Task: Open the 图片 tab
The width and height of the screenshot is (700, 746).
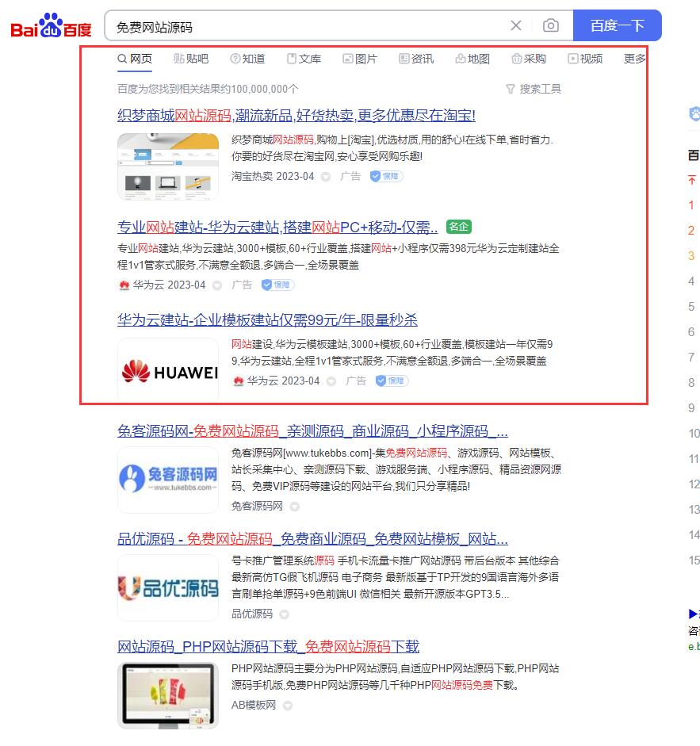Action: click(360, 59)
